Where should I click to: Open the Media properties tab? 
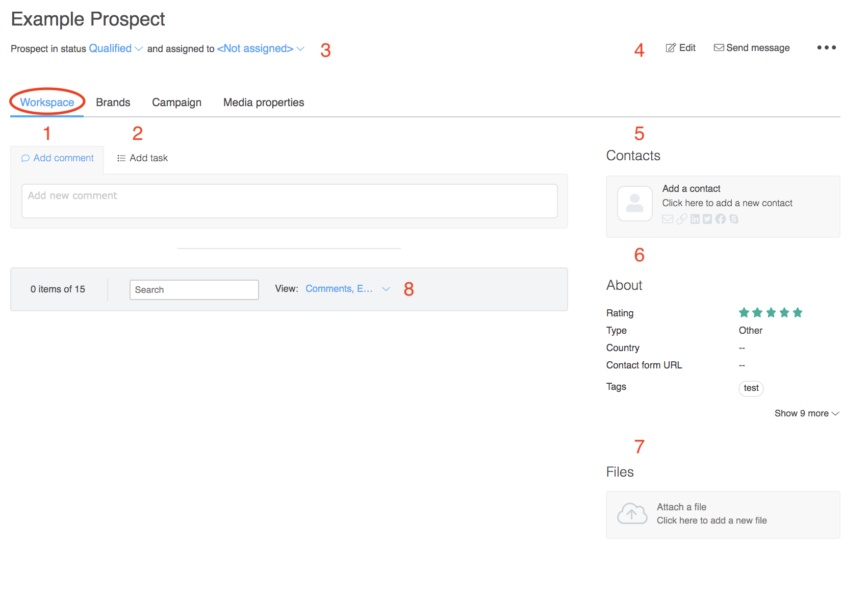(264, 103)
